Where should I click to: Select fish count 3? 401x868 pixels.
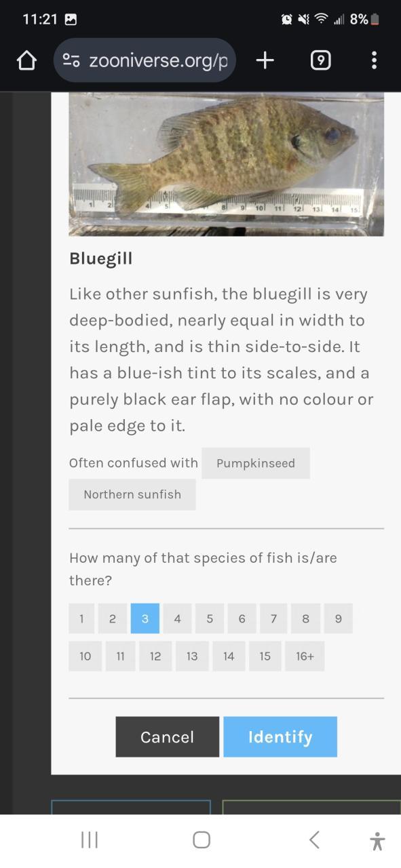pos(145,618)
